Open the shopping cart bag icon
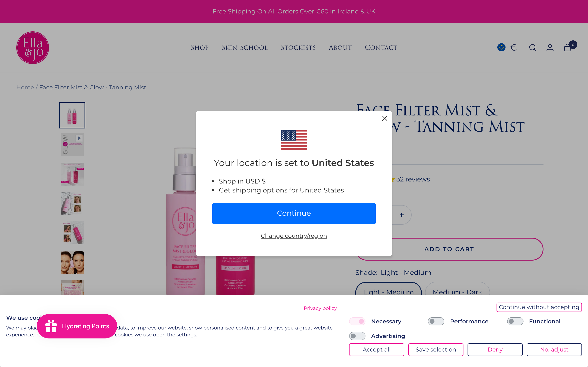This screenshot has width=588, height=367. click(x=568, y=48)
